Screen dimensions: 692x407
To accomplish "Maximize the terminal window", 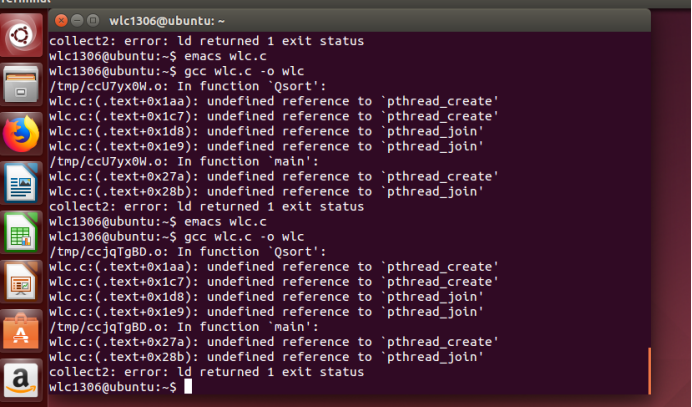I will tap(92, 20).
